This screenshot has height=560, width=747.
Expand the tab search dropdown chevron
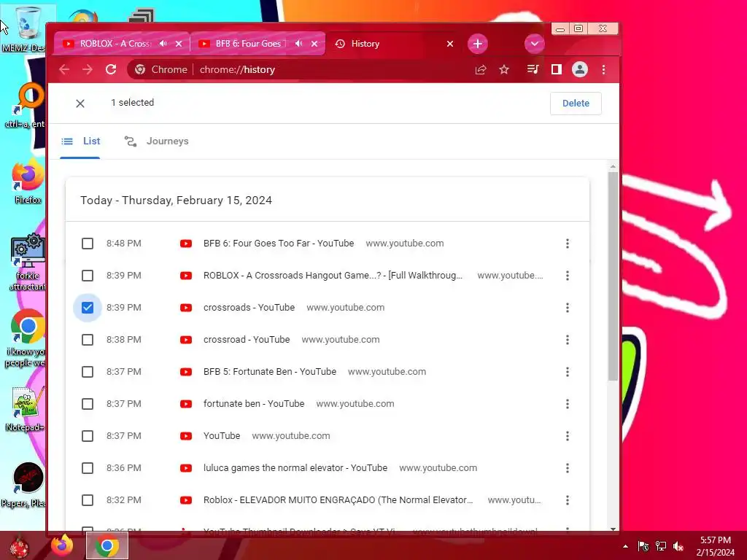pos(535,44)
